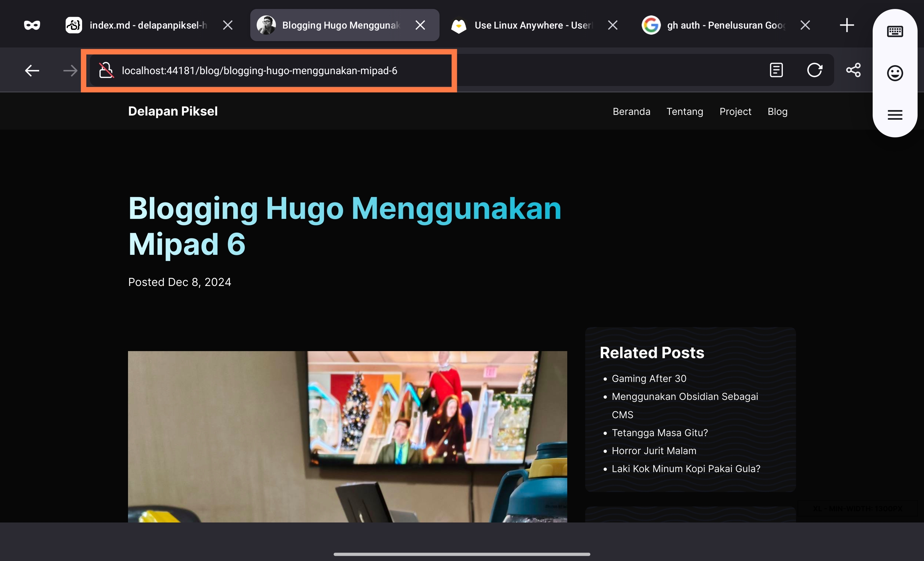This screenshot has width=924, height=561.
Task: Open the on-screen keyboard from side panel
Action: [895, 31]
